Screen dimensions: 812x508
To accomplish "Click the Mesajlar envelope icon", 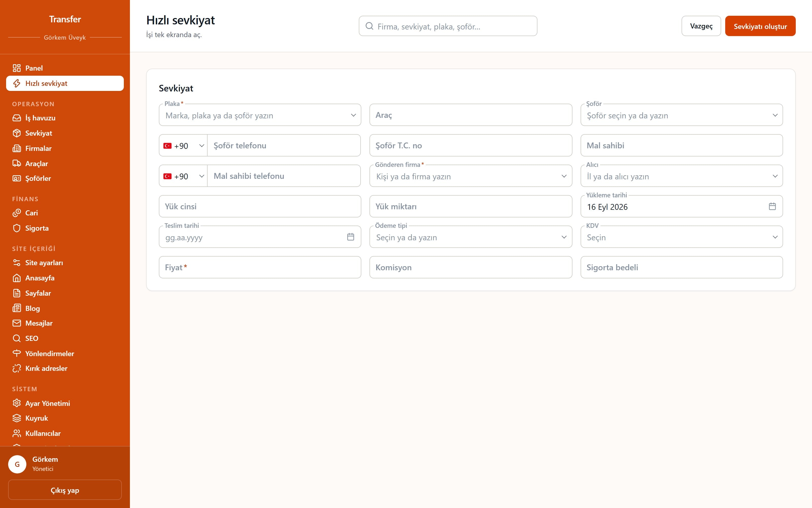I will 16,323.
